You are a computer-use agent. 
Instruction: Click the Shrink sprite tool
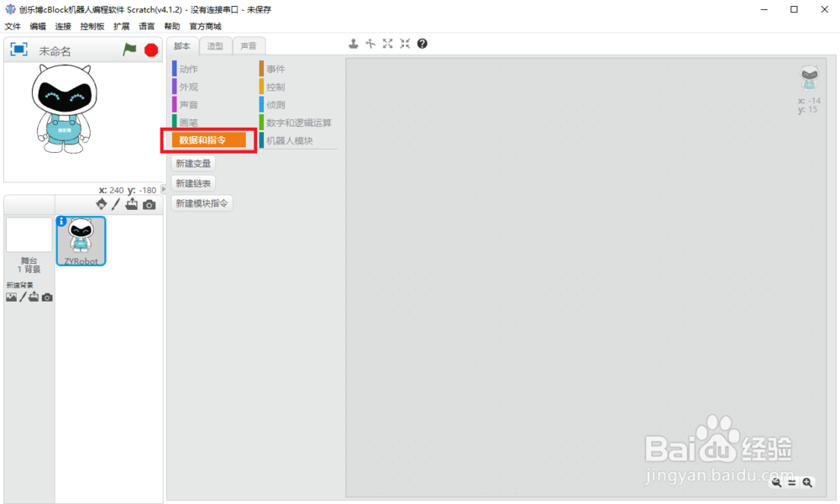pyautogui.click(x=404, y=43)
